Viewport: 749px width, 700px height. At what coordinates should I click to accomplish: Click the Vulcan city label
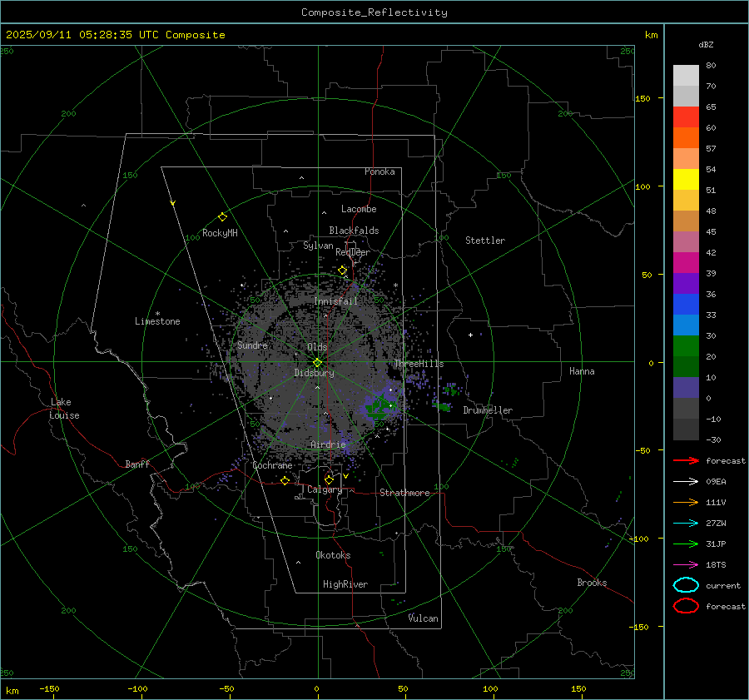(x=424, y=618)
